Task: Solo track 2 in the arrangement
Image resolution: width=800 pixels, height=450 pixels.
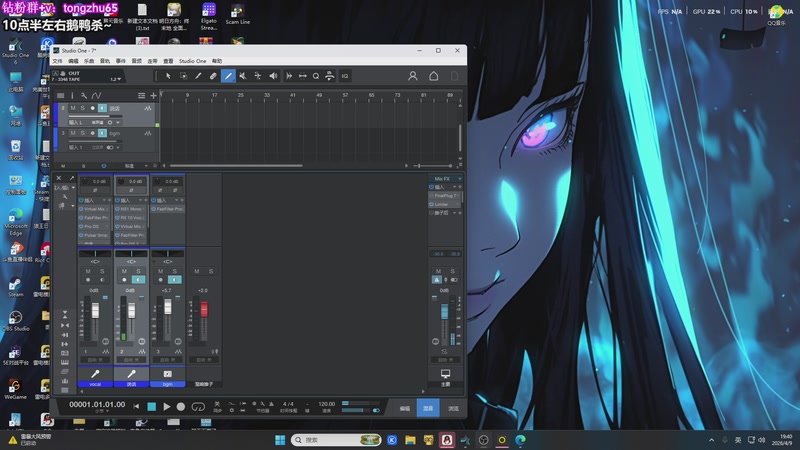Action: 82,108
